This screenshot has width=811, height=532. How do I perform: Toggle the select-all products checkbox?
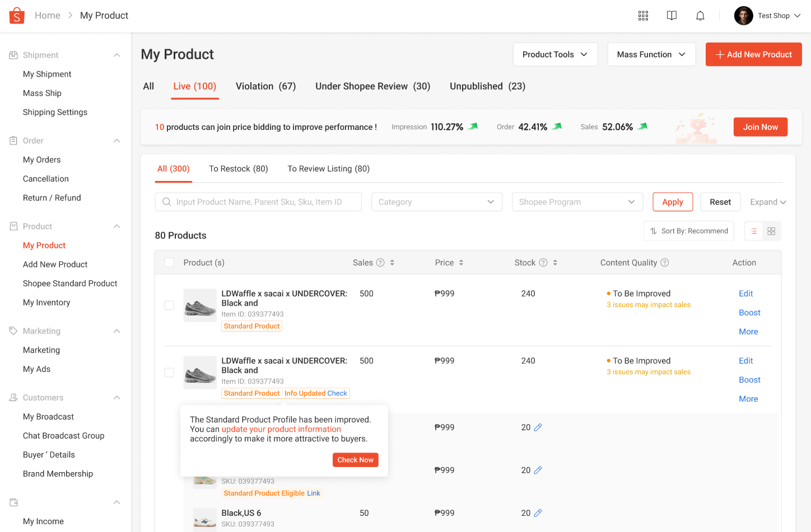(169, 263)
